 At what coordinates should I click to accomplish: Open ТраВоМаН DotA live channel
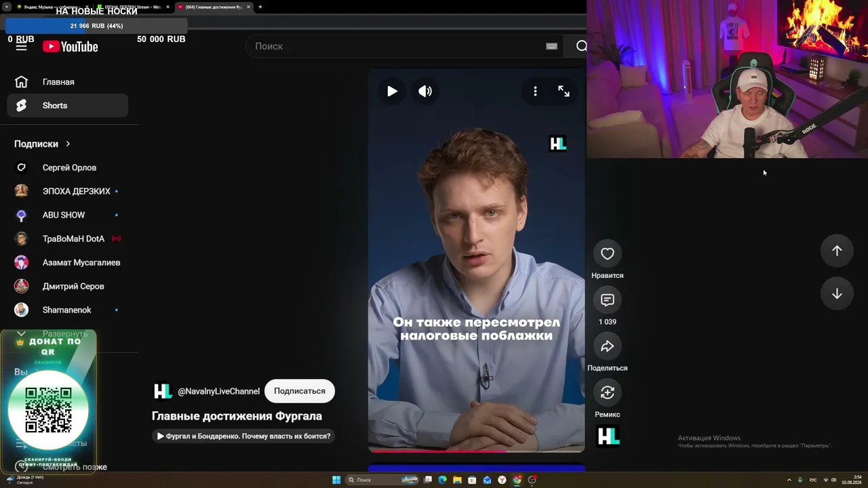67,239
